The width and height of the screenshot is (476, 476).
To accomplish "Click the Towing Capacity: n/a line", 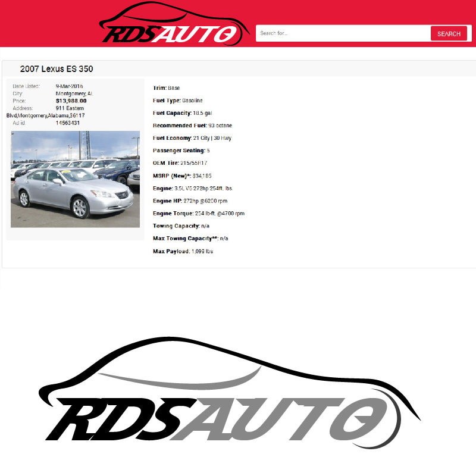I will tap(181, 226).
